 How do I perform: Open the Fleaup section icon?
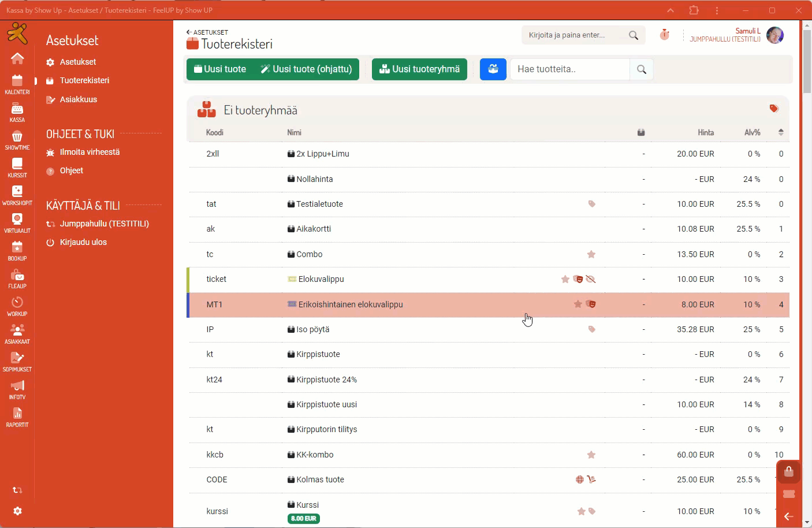pyautogui.click(x=17, y=278)
